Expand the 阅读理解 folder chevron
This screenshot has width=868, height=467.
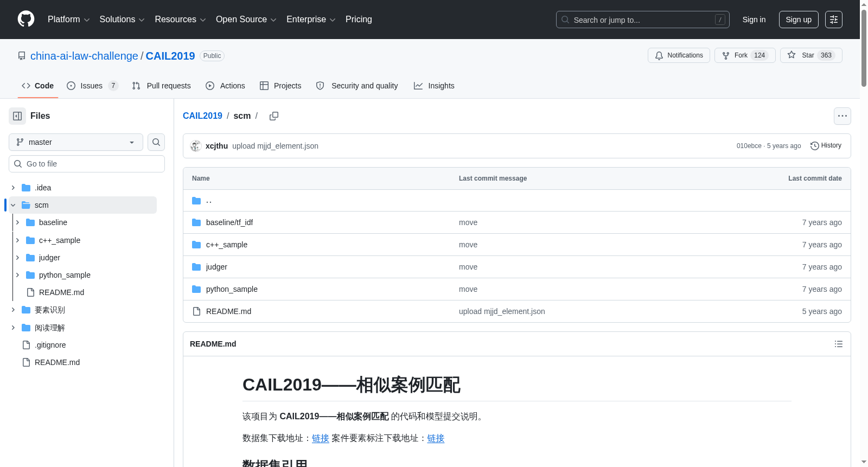(13, 328)
